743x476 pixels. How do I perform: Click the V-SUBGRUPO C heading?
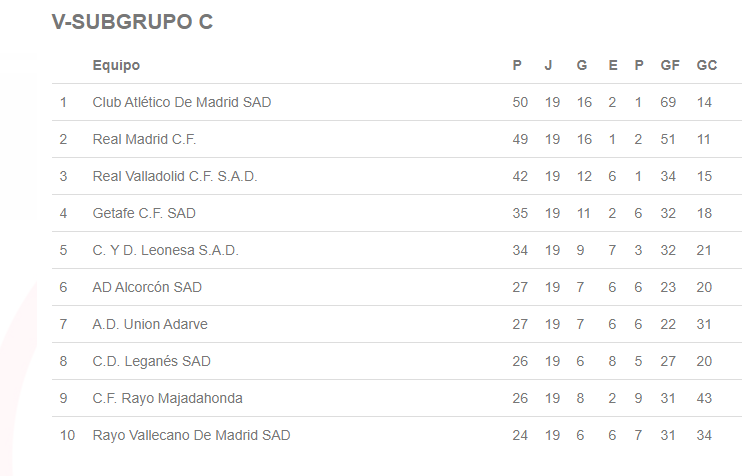click(x=132, y=22)
